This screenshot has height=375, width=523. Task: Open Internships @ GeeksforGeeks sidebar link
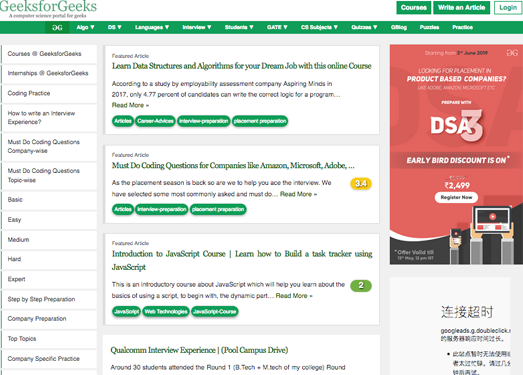coord(49,73)
